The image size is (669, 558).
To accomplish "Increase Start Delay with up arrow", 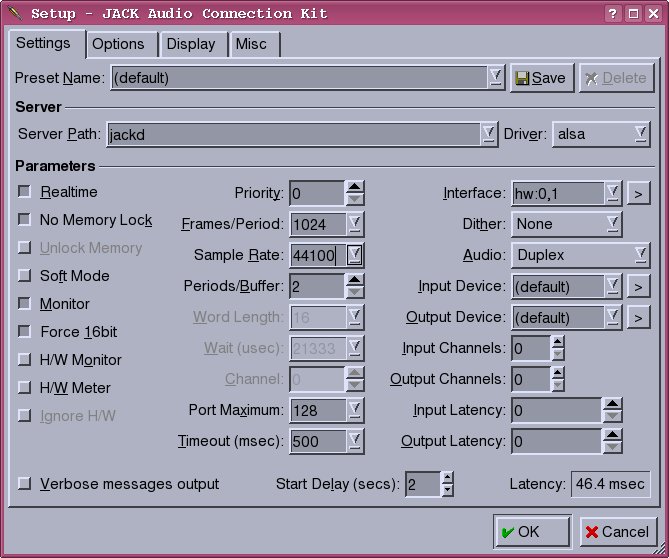I will (447, 478).
